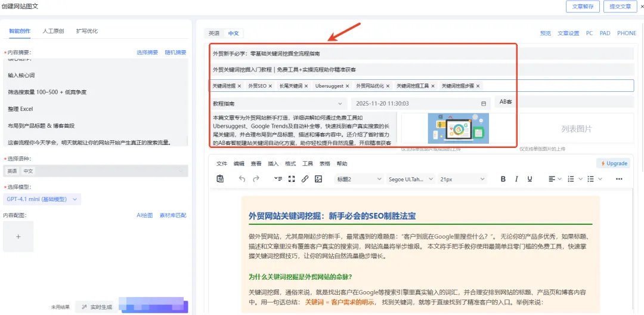Open the 插入 menu in the editor
The width and height of the screenshot is (644, 315).
point(273,163)
